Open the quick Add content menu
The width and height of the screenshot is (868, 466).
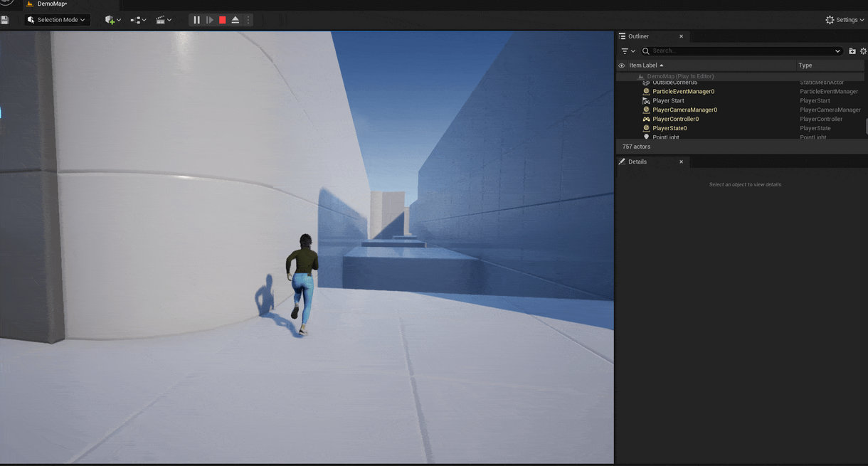click(x=112, y=20)
